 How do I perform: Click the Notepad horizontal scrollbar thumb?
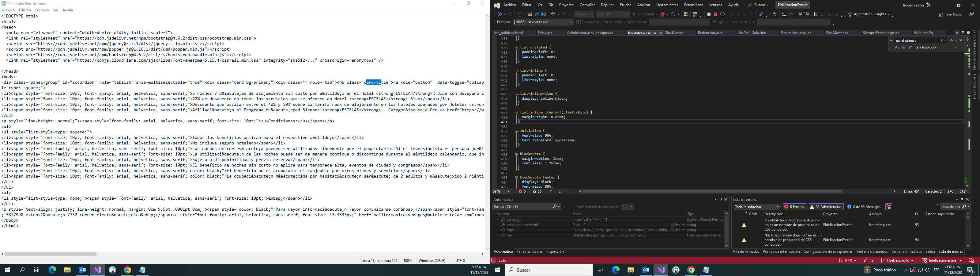51,254
